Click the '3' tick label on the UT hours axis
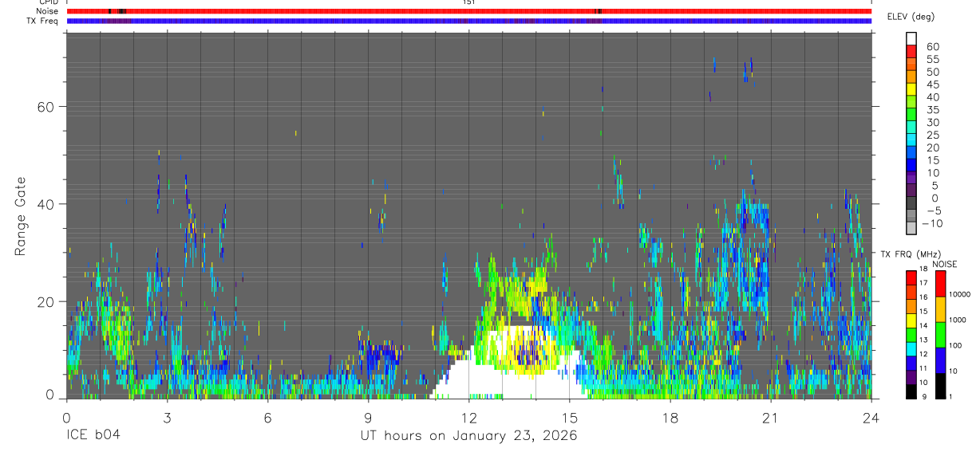The image size is (980, 452). [x=167, y=418]
